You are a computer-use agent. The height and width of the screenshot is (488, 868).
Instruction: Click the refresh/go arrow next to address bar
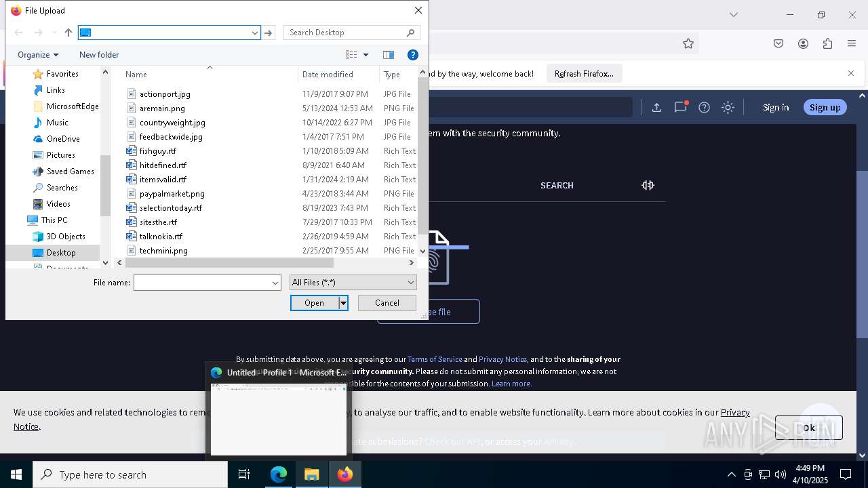[269, 33]
